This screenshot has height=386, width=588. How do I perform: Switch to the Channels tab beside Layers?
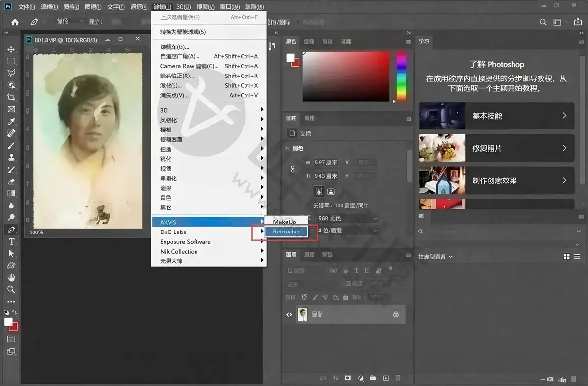click(x=309, y=255)
